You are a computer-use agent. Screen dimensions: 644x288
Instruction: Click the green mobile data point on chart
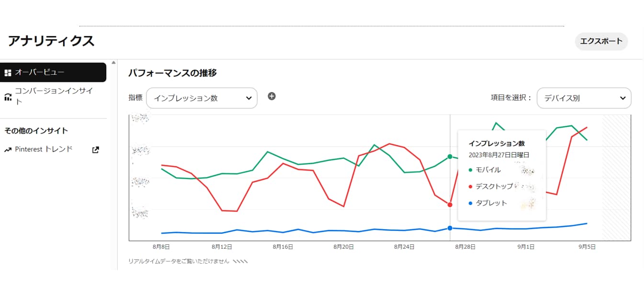450,156
